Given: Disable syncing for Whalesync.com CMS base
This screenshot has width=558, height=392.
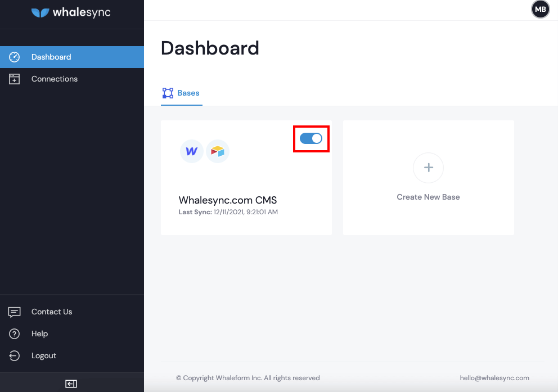Looking at the screenshot, I should click(311, 138).
